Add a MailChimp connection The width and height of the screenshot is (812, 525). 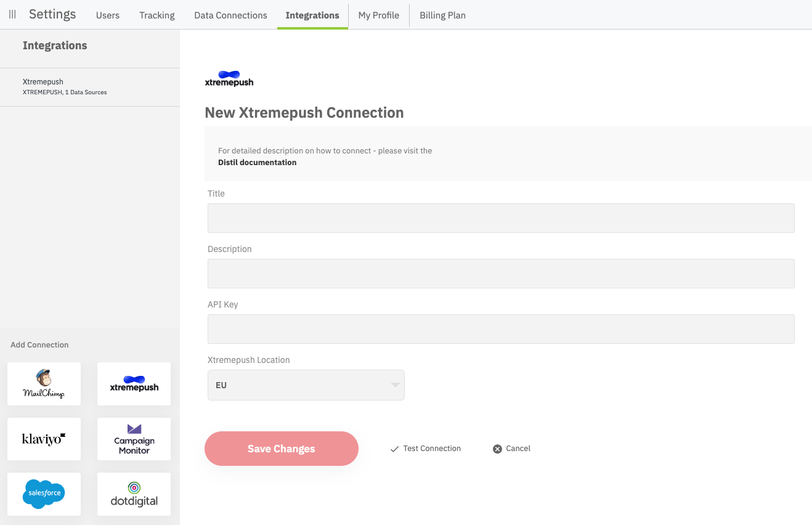[44, 384]
